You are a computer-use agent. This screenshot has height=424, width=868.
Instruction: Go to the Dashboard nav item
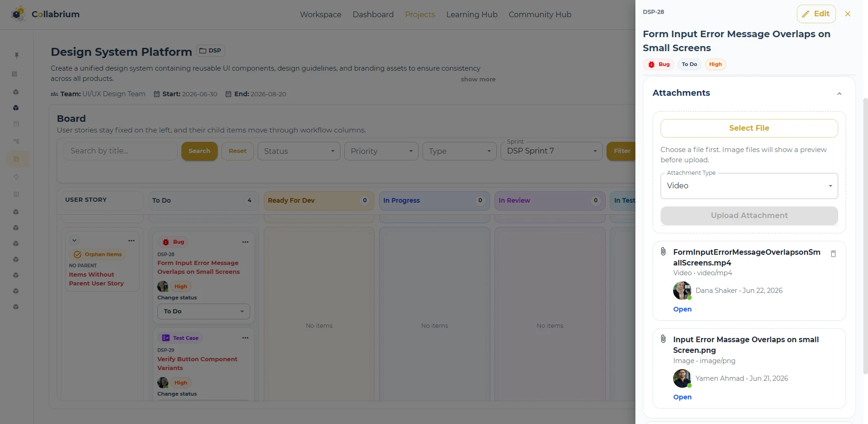click(373, 14)
